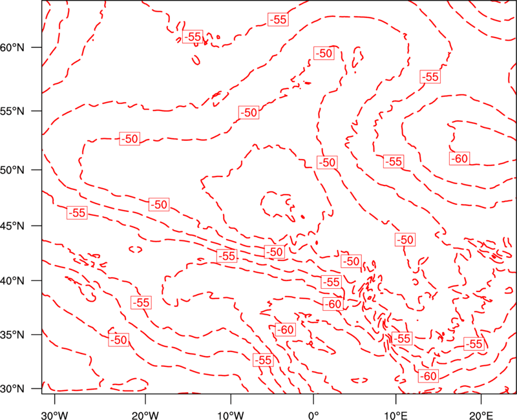
Task: Click the 30°N latitude axis label
Action: (12, 389)
